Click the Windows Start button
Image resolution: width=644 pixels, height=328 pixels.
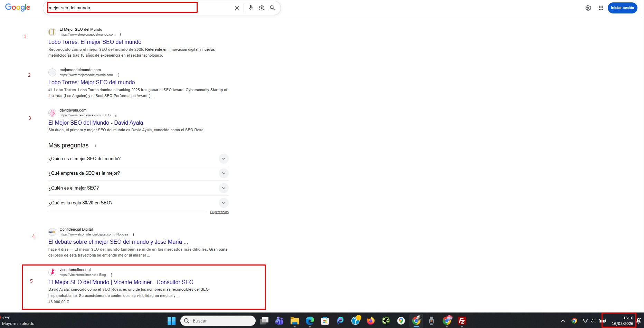click(x=171, y=321)
